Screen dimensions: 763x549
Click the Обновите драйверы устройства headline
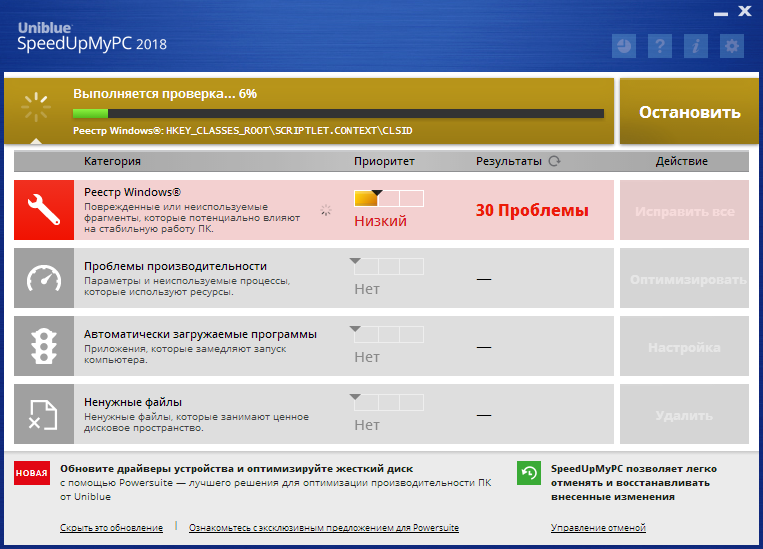coord(236,469)
